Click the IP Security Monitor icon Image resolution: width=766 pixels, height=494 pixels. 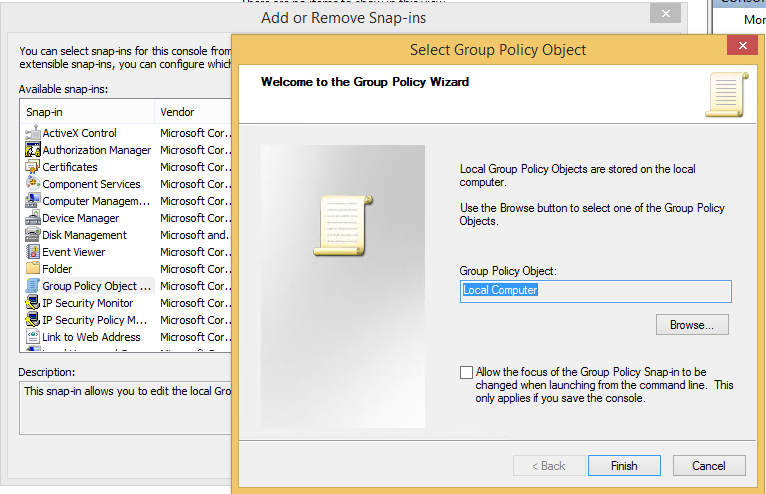click(x=33, y=303)
